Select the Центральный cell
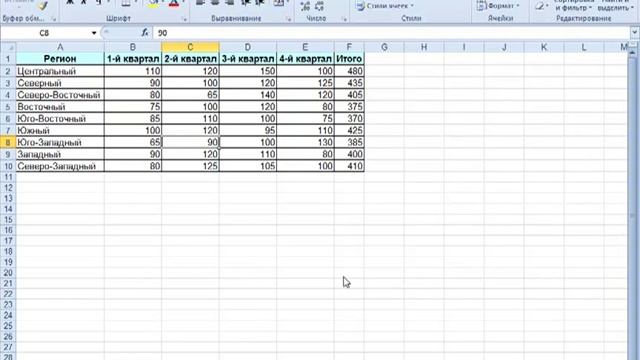This screenshot has width=640, height=360. (60, 71)
